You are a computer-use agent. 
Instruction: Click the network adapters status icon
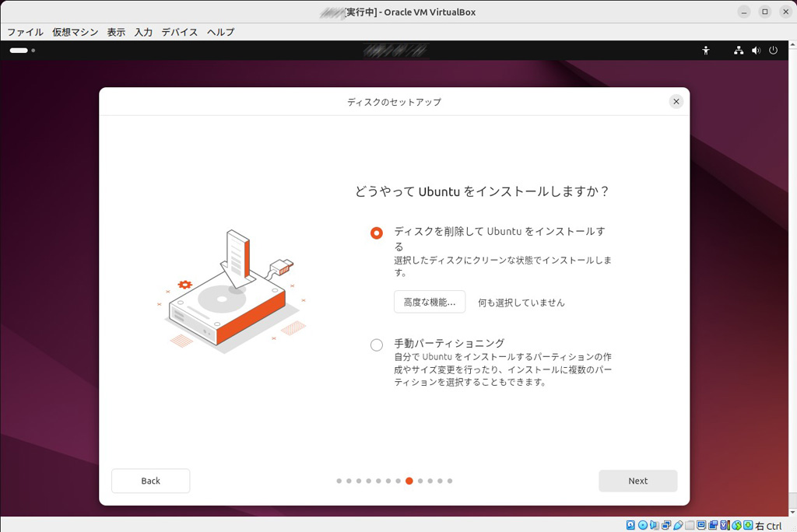666,525
